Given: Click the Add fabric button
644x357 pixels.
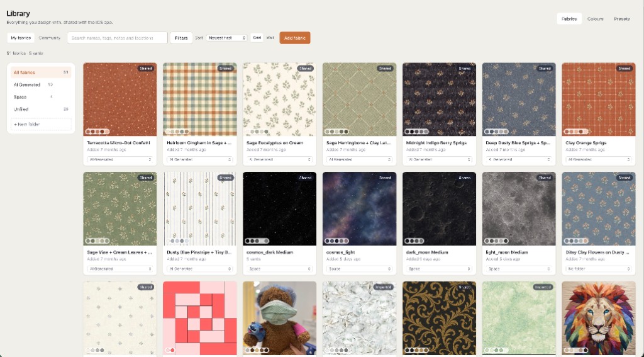Looking at the screenshot, I should [x=295, y=38].
